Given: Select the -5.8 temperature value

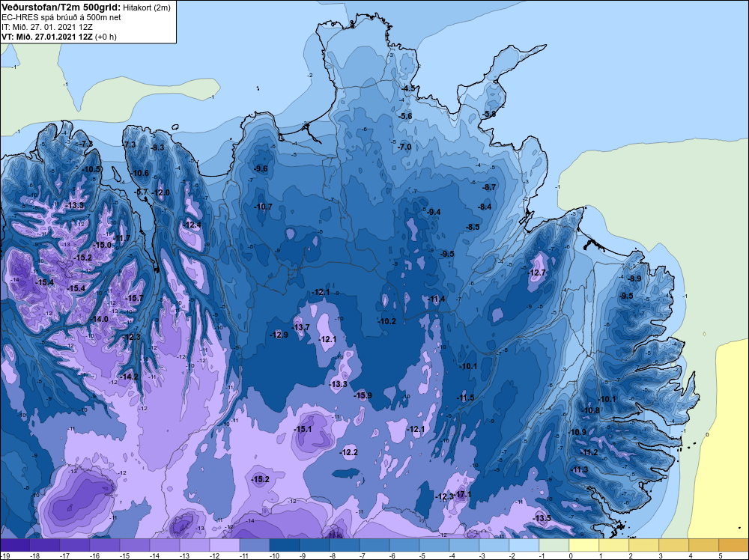Looking at the screenshot, I should [x=489, y=114].
